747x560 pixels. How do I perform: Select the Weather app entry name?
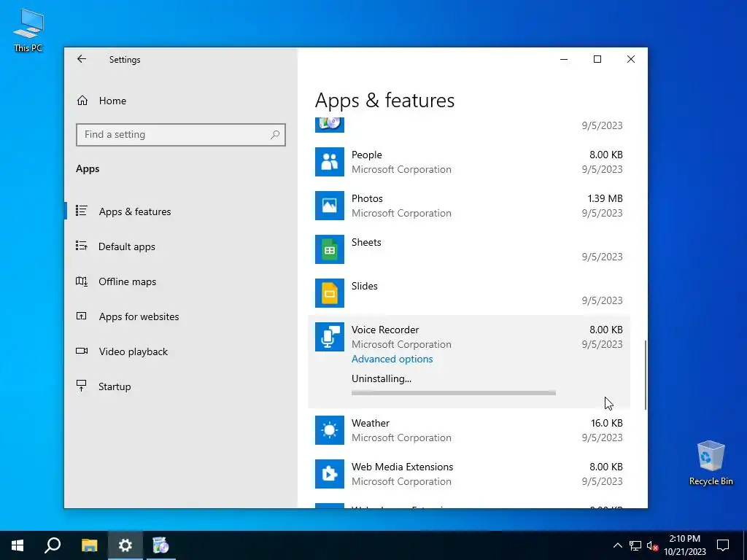371,423
